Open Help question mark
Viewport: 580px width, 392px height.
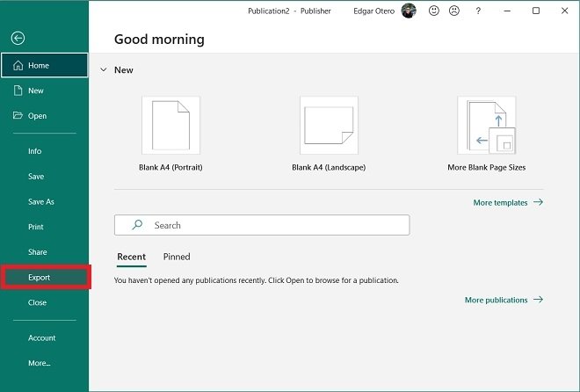pos(478,11)
